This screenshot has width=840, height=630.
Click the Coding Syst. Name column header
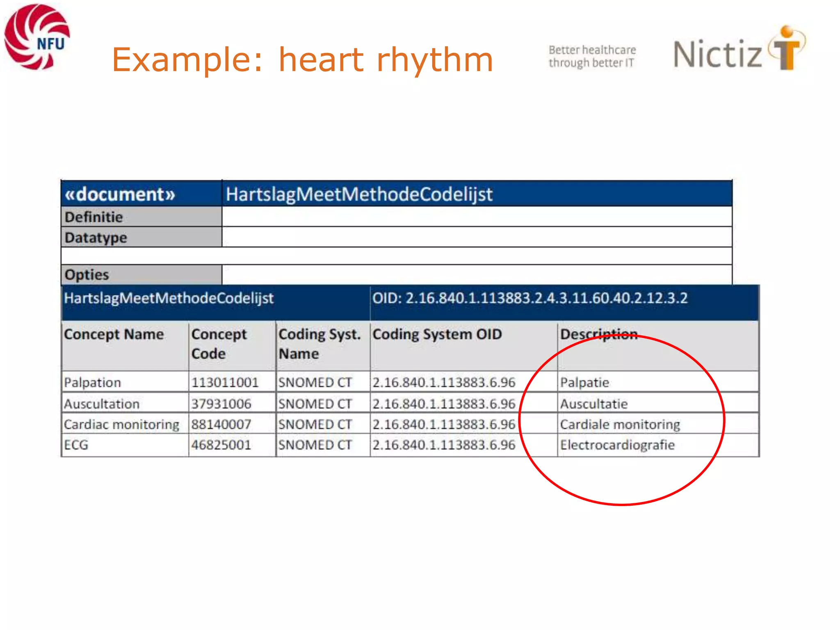tap(323, 346)
